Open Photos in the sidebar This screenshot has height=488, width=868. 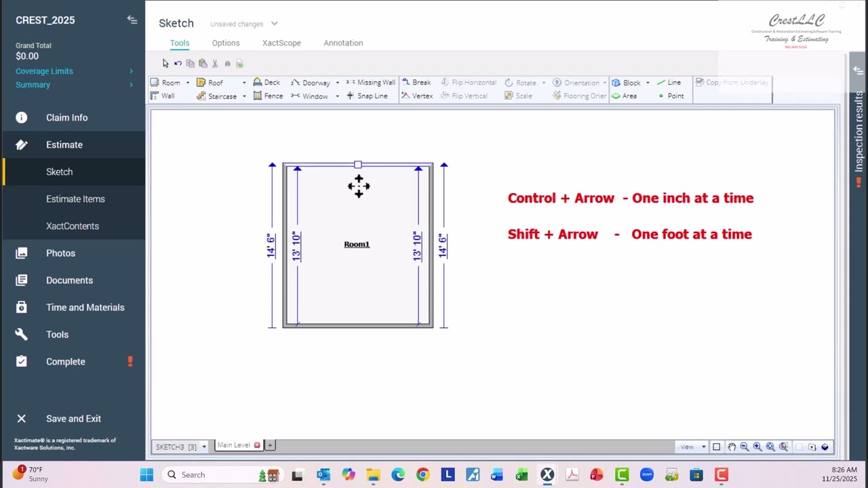click(x=74, y=253)
